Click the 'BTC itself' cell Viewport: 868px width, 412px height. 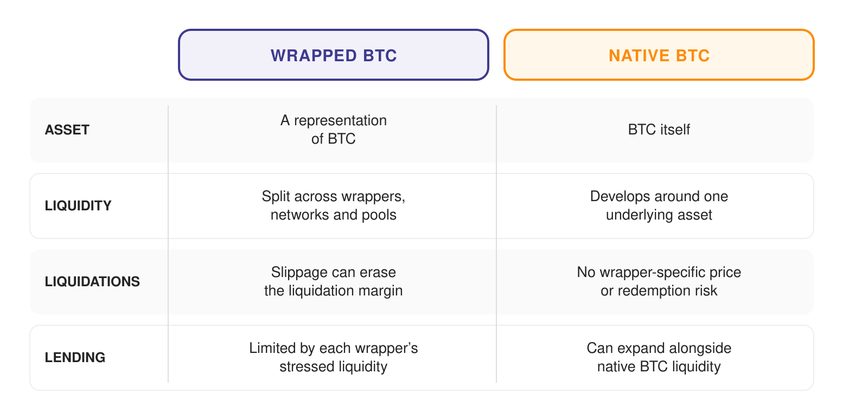(x=659, y=130)
